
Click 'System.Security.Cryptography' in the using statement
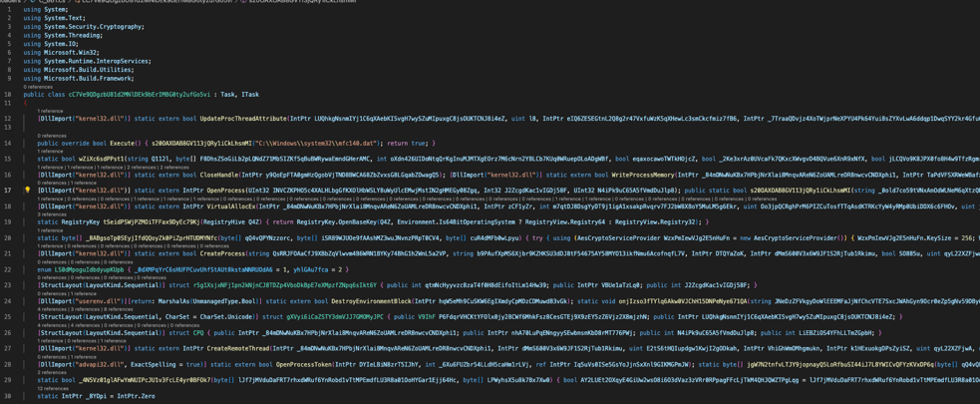click(92, 27)
